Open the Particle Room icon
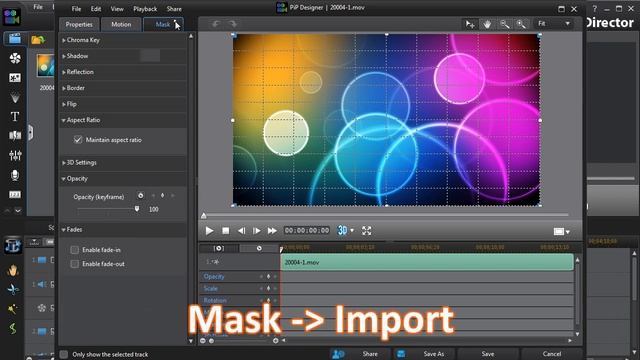This screenshot has height=360, width=640. [x=15, y=97]
